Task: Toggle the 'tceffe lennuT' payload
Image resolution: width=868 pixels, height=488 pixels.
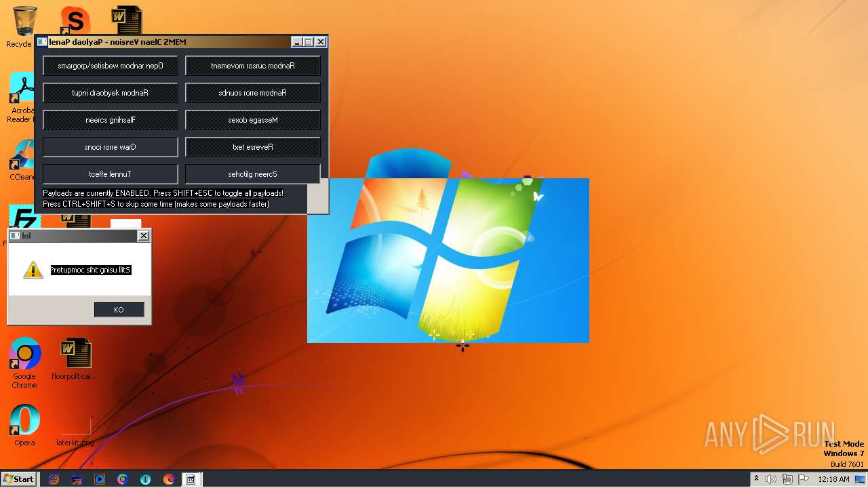Action: [x=111, y=174]
